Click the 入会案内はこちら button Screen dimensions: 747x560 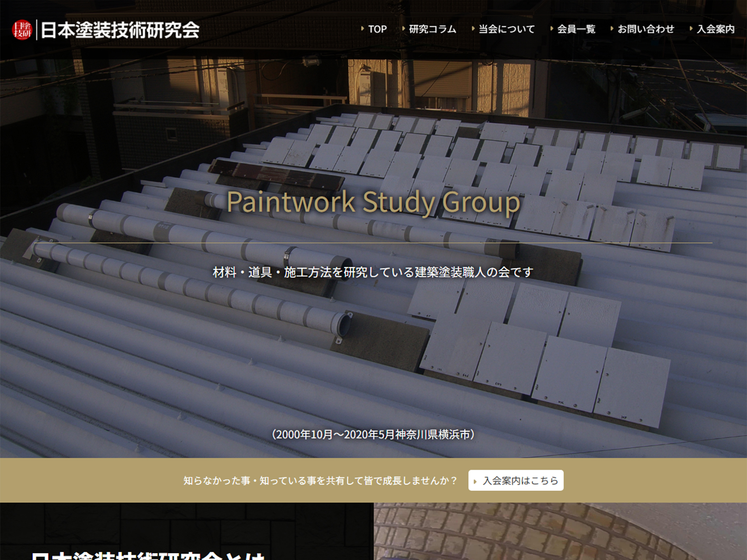click(x=516, y=480)
